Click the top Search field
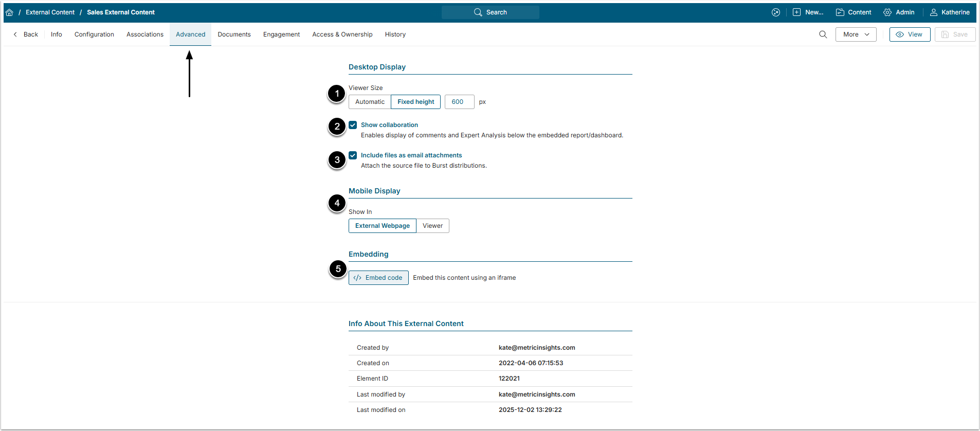980x431 pixels. 491,12
